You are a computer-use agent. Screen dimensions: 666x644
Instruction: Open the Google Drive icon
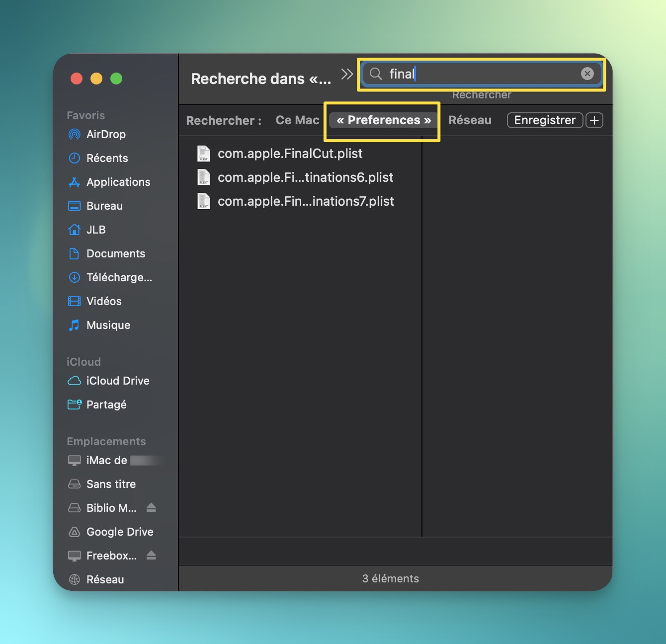(x=74, y=532)
